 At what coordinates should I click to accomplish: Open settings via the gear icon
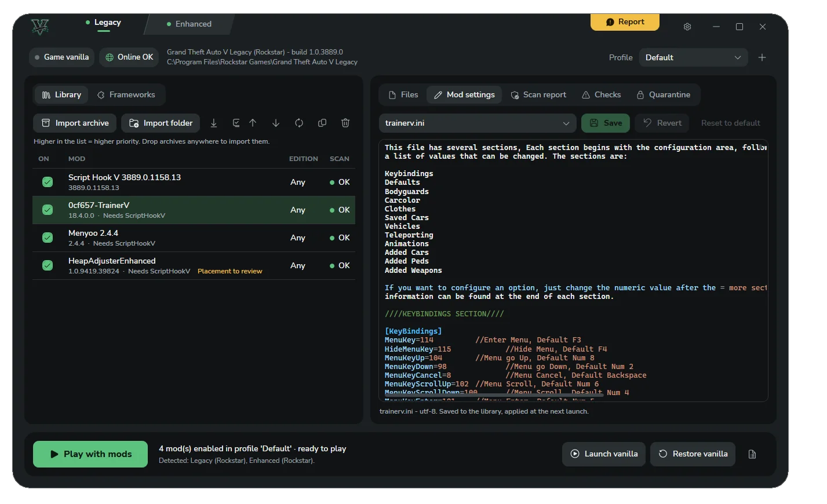click(x=687, y=27)
